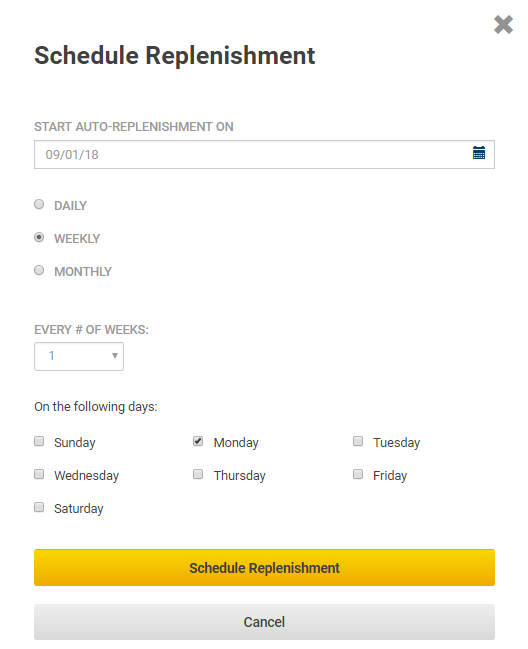This screenshot has height=649, width=528.
Task: Check the Saturday checkbox
Action: [39, 507]
